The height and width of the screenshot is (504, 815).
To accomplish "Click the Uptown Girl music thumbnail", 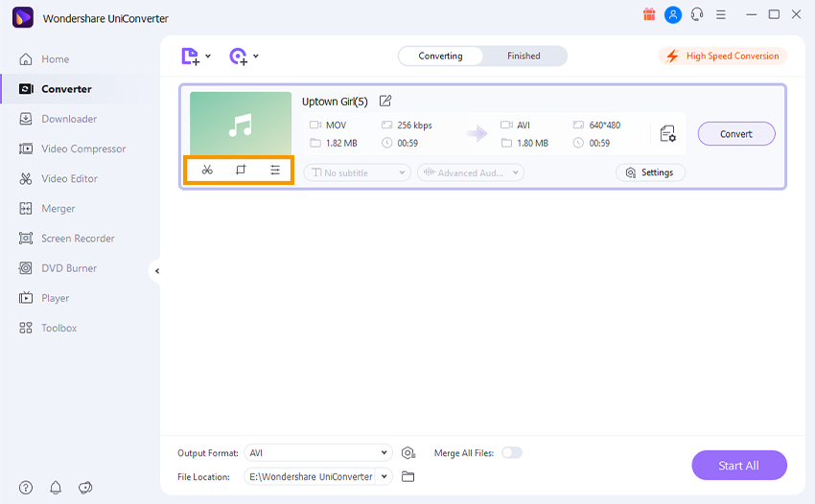I will 241,124.
